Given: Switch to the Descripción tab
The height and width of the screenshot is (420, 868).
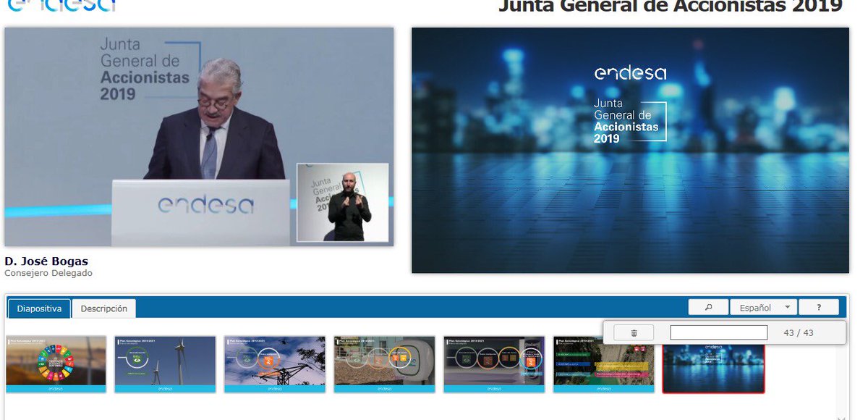Looking at the screenshot, I should (103, 308).
